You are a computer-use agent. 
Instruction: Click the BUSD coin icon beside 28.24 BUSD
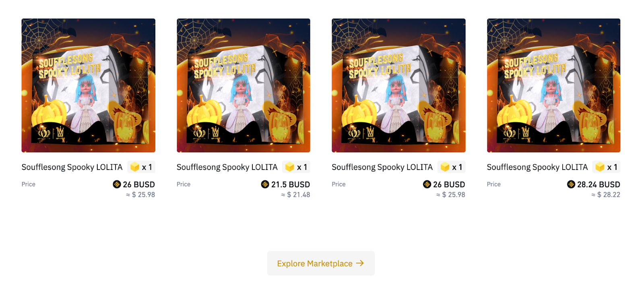coord(571,184)
